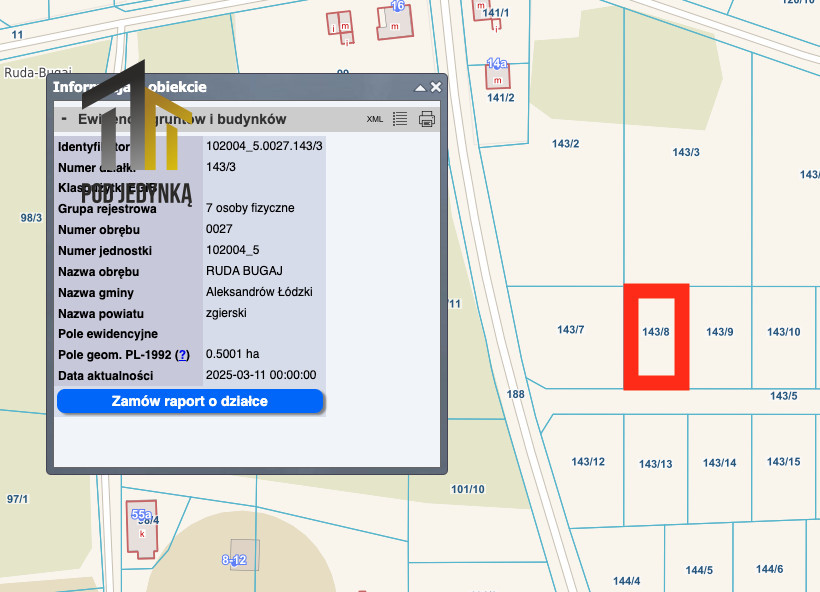Select parcel 98/3 on the map
This screenshot has width=820, height=592.
click(31, 218)
